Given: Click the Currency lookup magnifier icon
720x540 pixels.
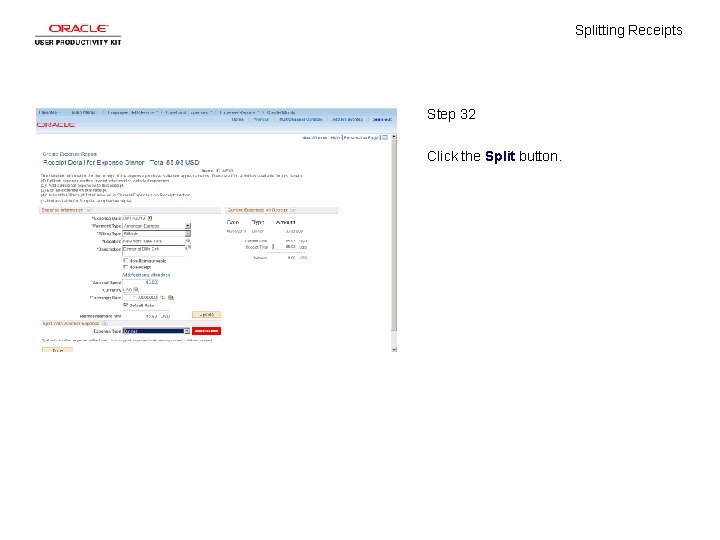Looking at the screenshot, I should coord(136,290).
